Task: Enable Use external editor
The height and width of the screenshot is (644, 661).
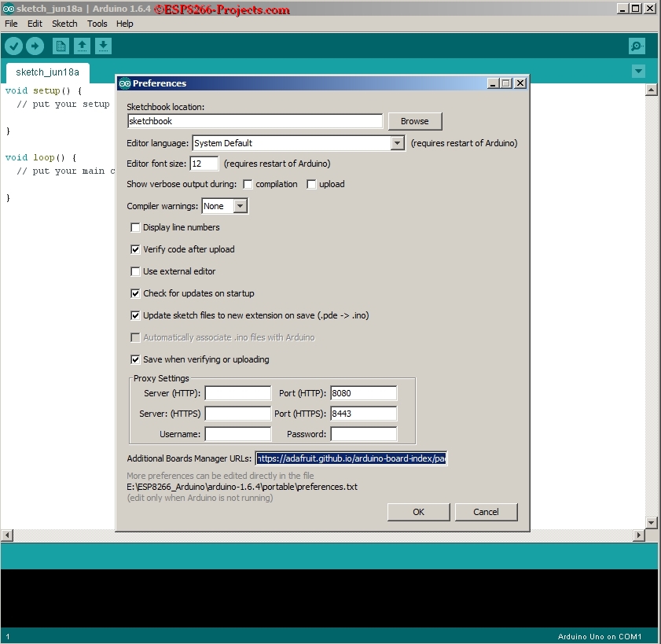Action: 135,271
